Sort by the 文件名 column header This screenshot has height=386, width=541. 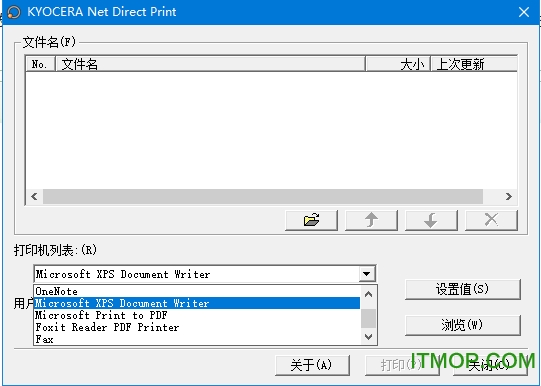(x=210, y=64)
